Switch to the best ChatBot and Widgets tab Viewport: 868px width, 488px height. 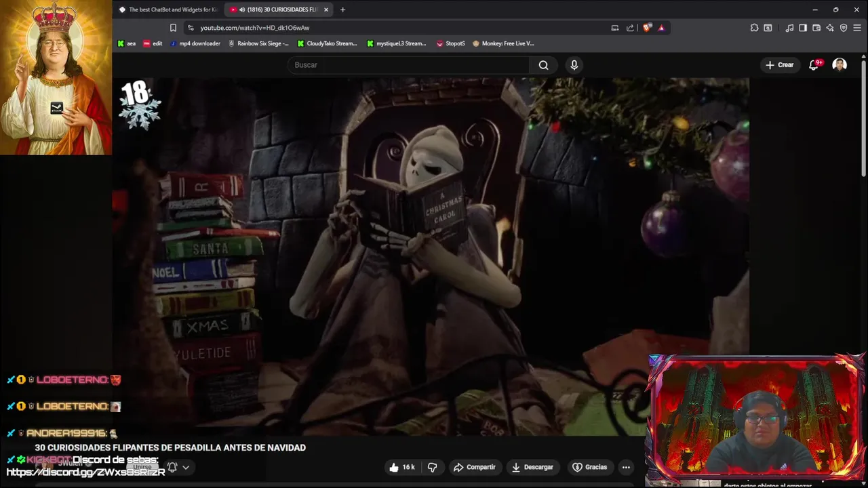168,9
